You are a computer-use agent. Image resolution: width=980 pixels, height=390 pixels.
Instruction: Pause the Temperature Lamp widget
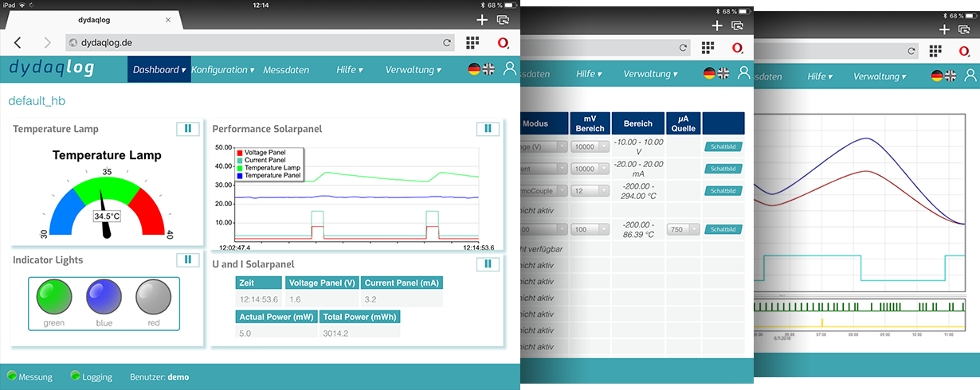187,128
